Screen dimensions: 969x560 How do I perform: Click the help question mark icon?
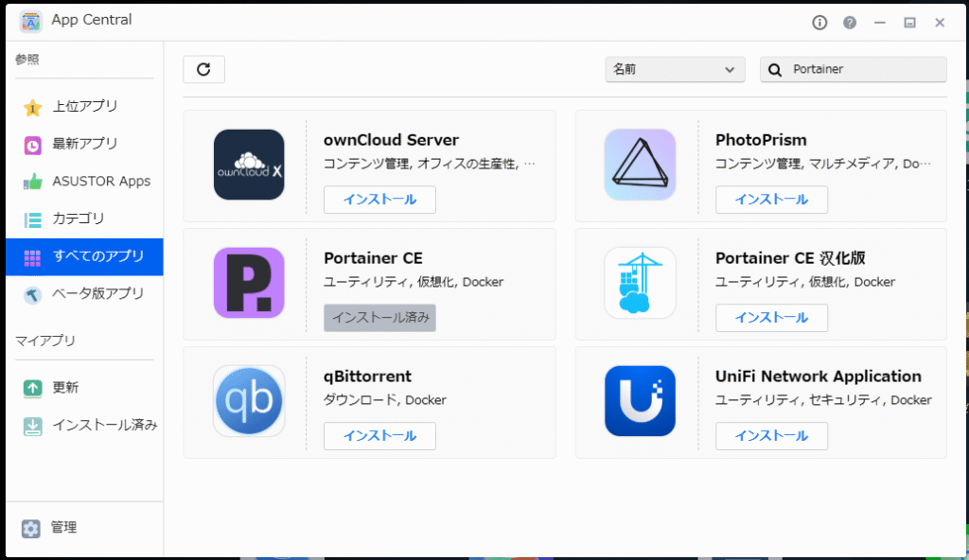[849, 22]
